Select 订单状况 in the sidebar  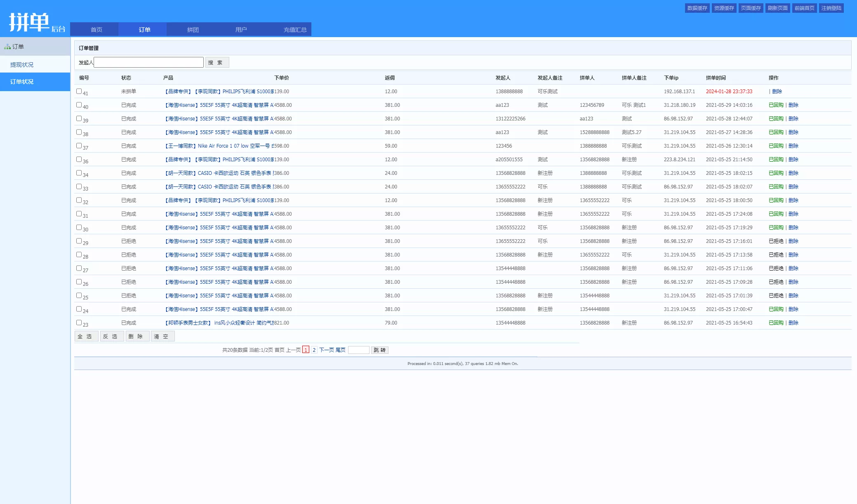22,82
